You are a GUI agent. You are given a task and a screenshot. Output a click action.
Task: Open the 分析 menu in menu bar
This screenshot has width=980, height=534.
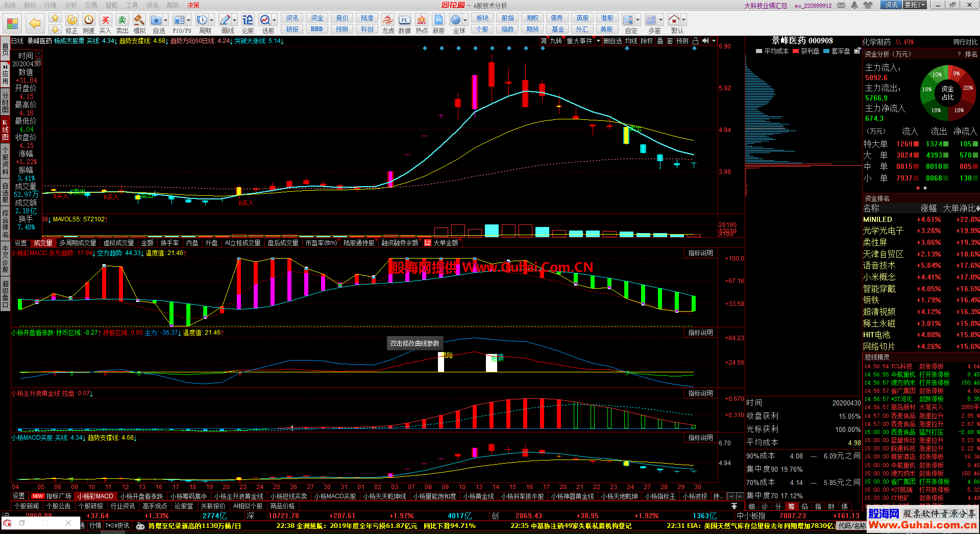click(x=71, y=5)
